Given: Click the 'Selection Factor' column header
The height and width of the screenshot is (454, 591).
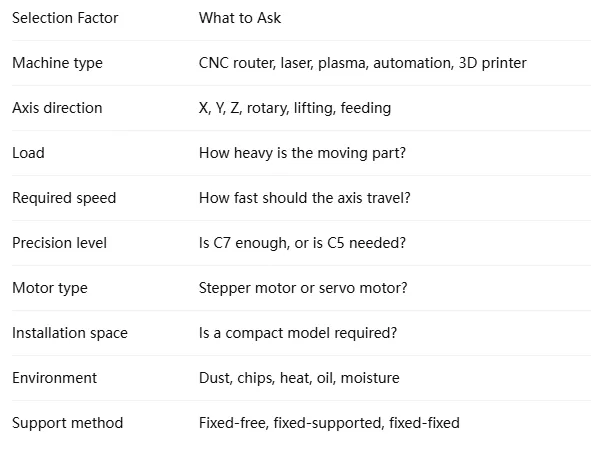Looking at the screenshot, I should point(65,18).
